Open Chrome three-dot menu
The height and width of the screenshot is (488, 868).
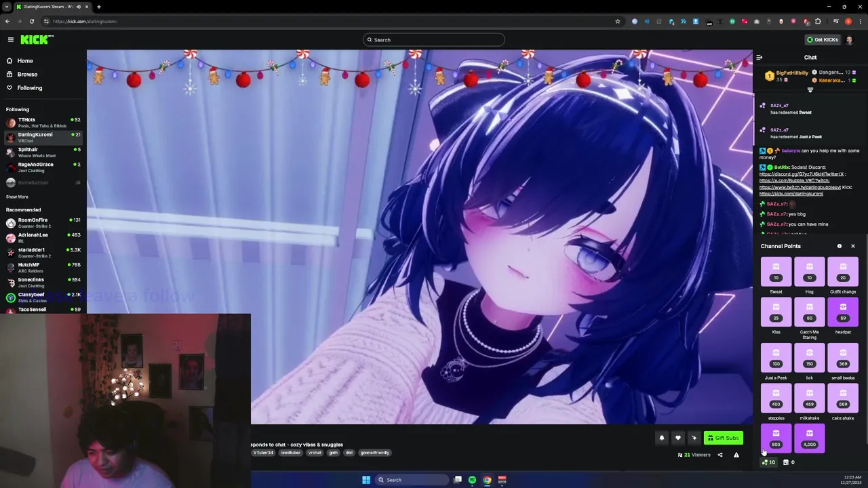(x=859, y=21)
